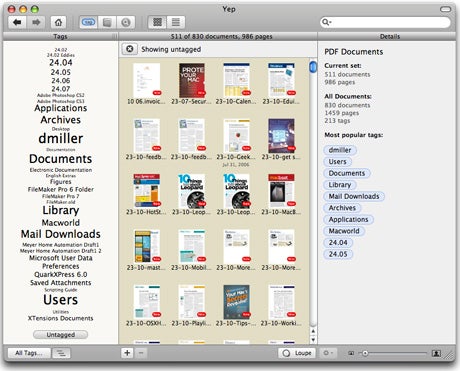Toggle the tag cloud layout icon
This screenshot has height=371, width=460.
click(61, 353)
